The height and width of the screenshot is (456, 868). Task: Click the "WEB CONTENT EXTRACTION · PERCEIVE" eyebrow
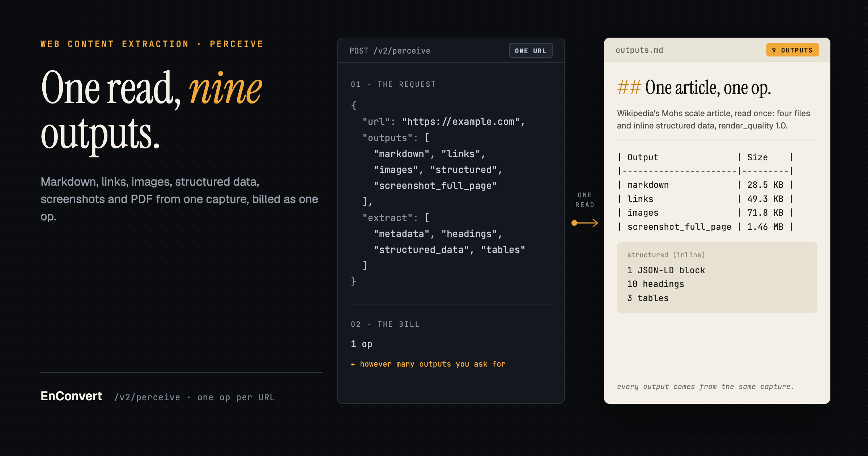[x=152, y=44]
